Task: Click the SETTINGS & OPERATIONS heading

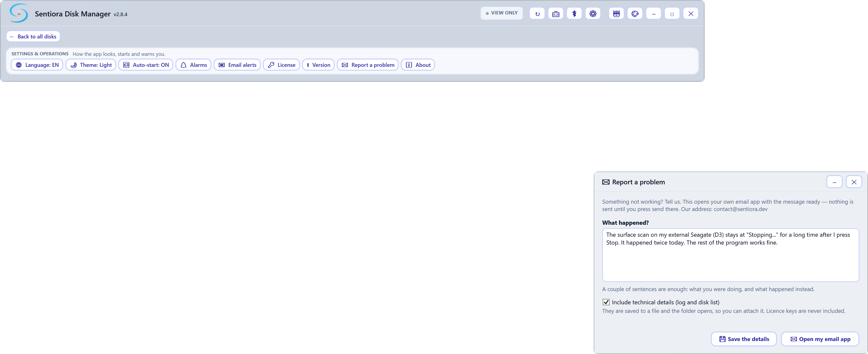Action: click(x=40, y=54)
